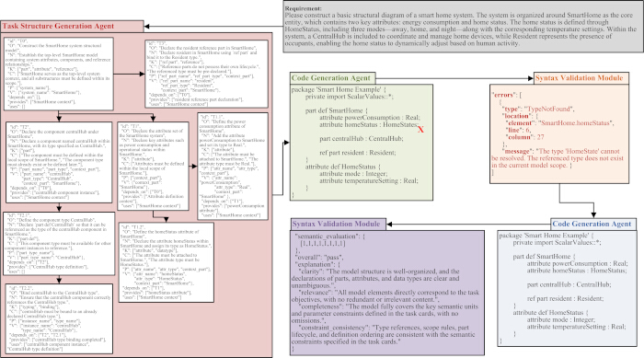Click "ref part resident : Resident;" in green box

click(358, 153)
